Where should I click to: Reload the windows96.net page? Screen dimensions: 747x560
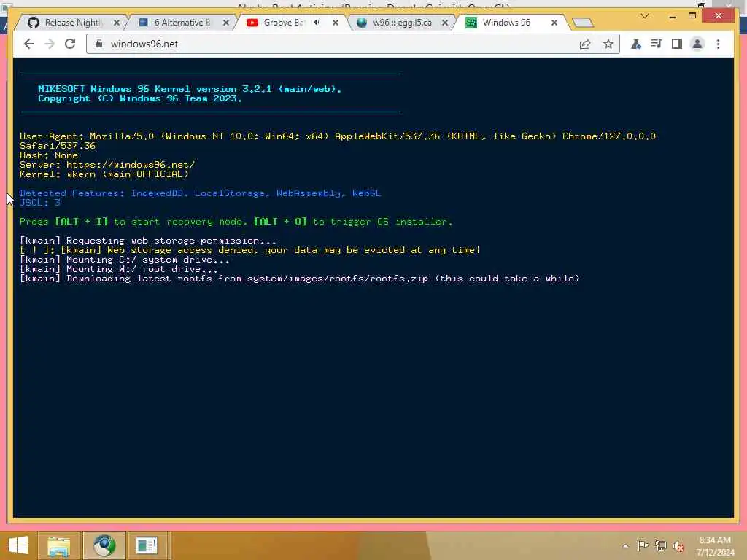pos(70,44)
